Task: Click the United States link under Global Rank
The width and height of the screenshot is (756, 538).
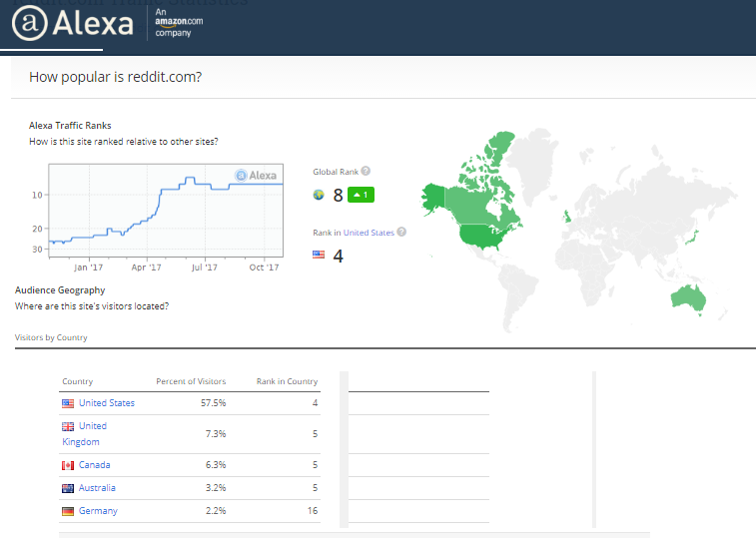Action: coord(369,233)
